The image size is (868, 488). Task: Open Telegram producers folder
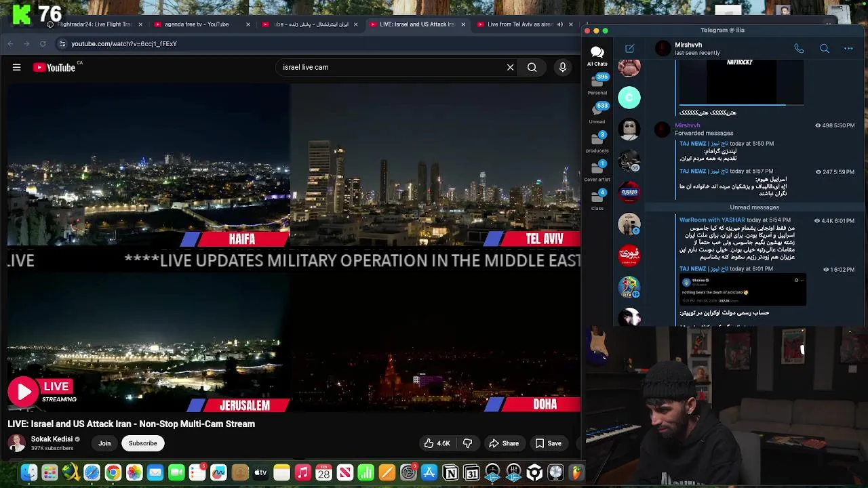tap(597, 142)
